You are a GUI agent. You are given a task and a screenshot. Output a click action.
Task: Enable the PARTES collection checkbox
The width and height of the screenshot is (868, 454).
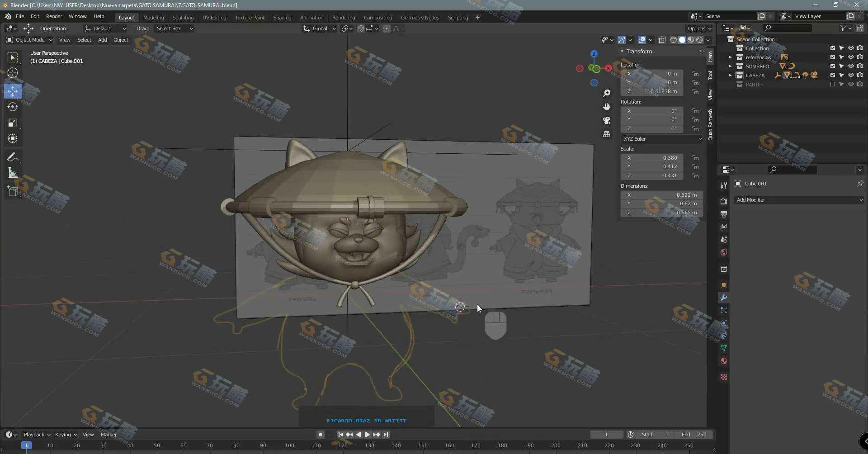pyautogui.click(x=833, y=84)
